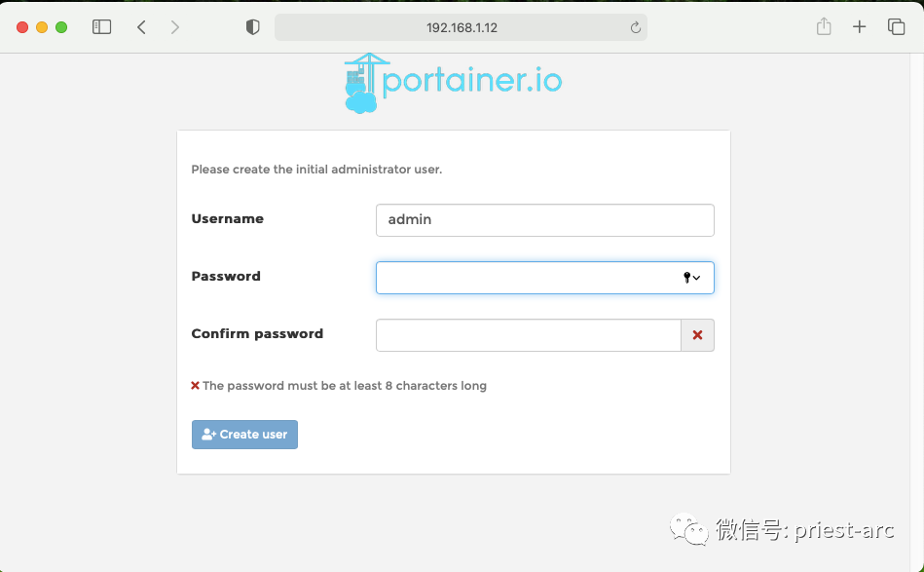924x572 pixels.
Task: Click into the Password field
Action: pyautogui.click(x=545, y=278)
